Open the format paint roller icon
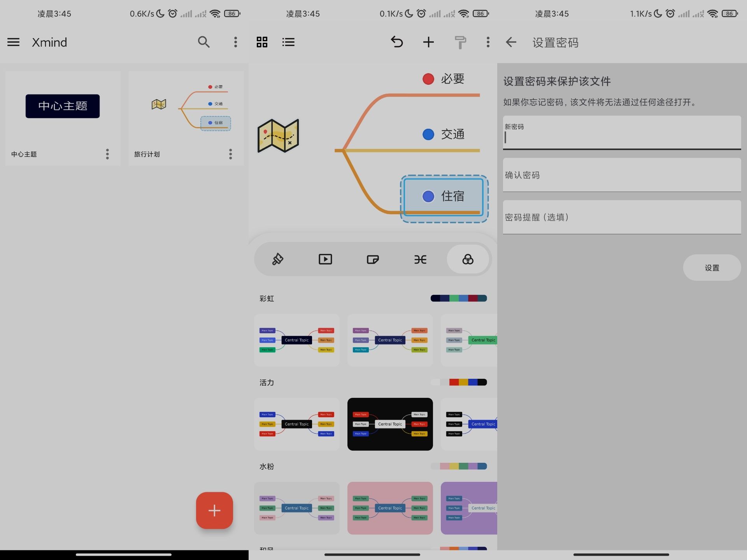 (460, 42)
